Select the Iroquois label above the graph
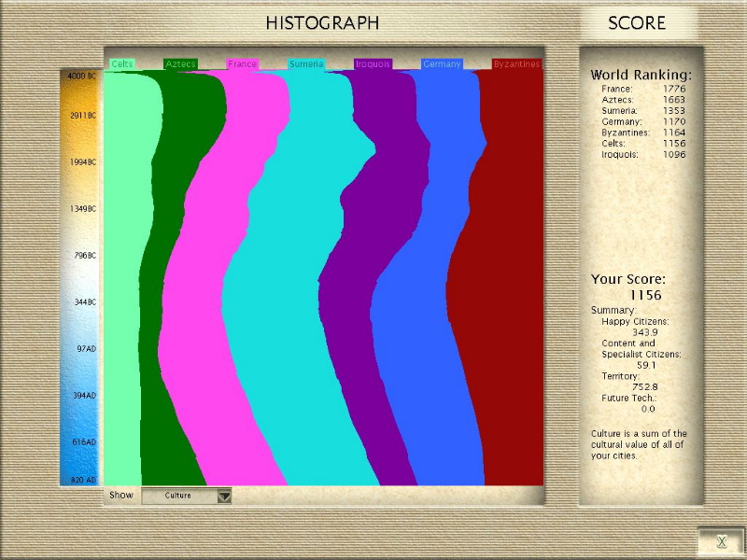The width and height of the screenshot is (747, 560). [373, 64]
